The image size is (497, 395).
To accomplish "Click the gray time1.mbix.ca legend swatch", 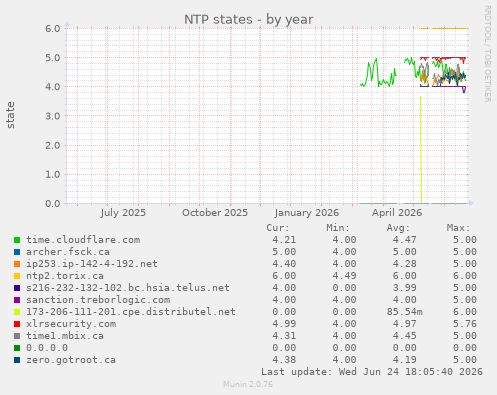I will pos(17,336).
